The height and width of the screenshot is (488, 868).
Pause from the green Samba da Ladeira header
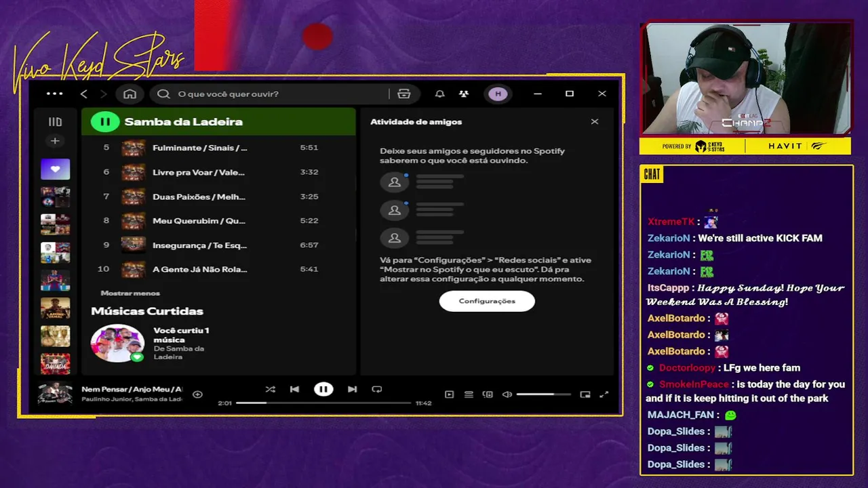click(105, 122)
